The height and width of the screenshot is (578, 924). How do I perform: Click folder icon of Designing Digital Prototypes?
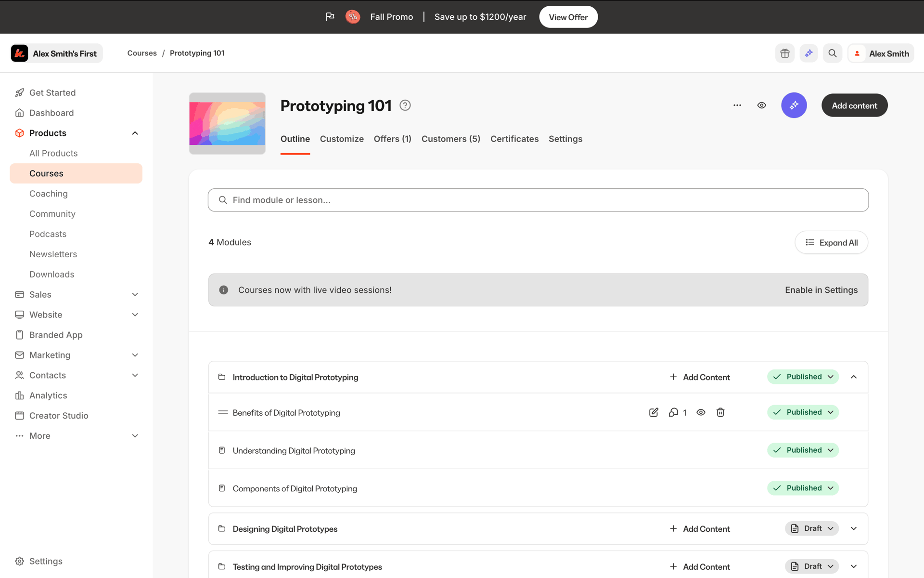click(222, 529)
